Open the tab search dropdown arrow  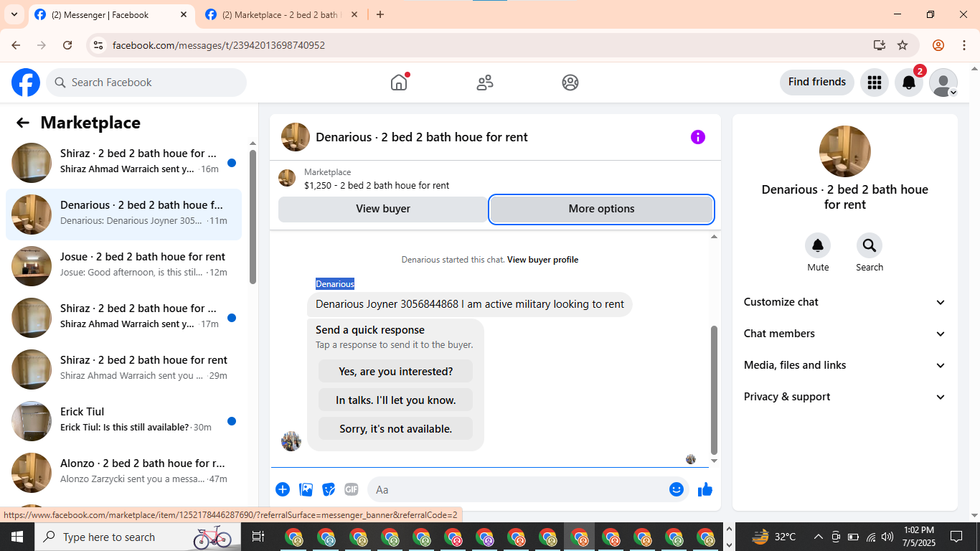tap(14, 14)
